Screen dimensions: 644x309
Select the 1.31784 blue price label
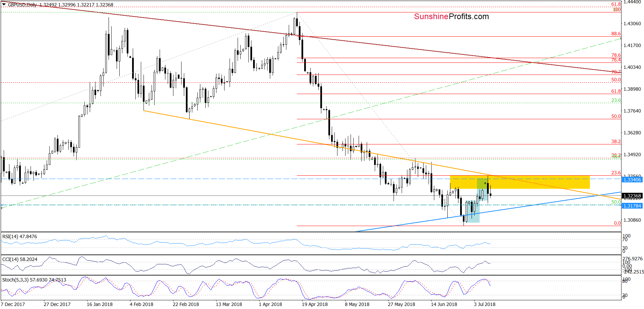[x=632, y=206]
